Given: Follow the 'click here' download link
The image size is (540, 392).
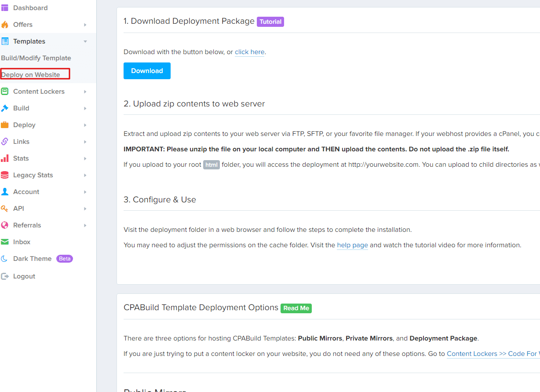Looking at the screenshot, I should click(x=249, y=52).
